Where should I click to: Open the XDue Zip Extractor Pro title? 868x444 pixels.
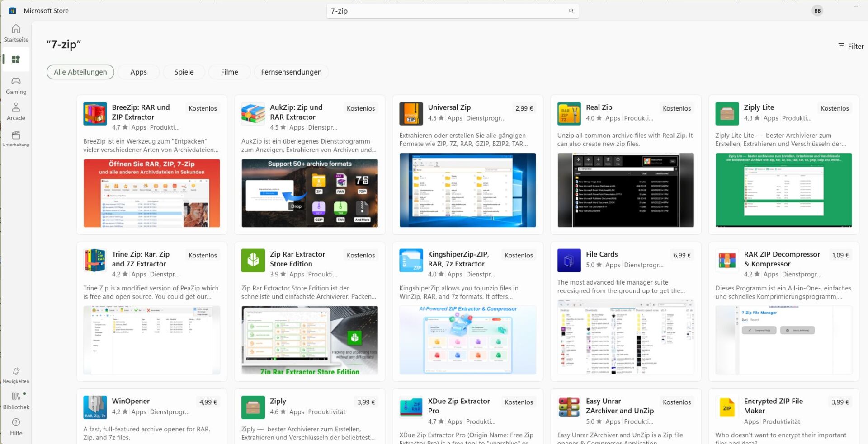(458, 406)
